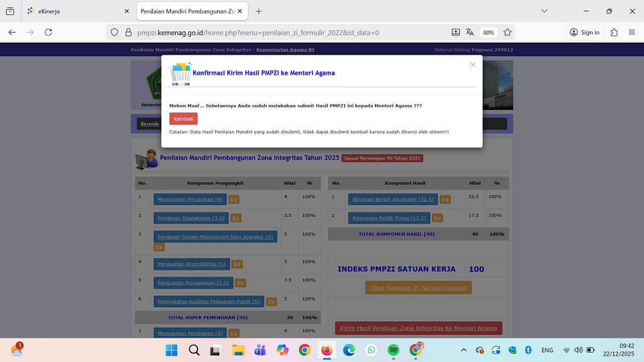Image resolution: width=644 pixels, height=362 pixels.
Task: Open the site shield protection icon
Action: [114, 32]
